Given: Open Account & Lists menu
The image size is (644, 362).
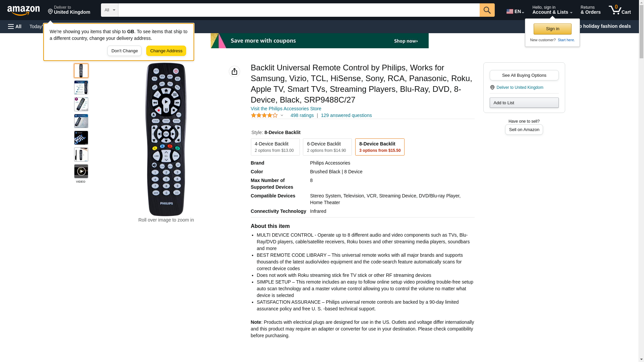Looking at the screenshot, I should tap(552, 10).
